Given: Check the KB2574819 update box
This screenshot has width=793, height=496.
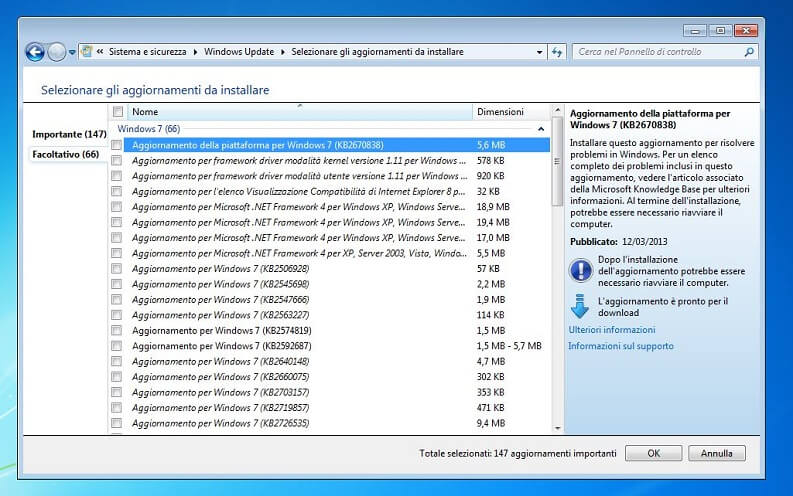Looking at the screenshot, I should click(x=117, y=331).
